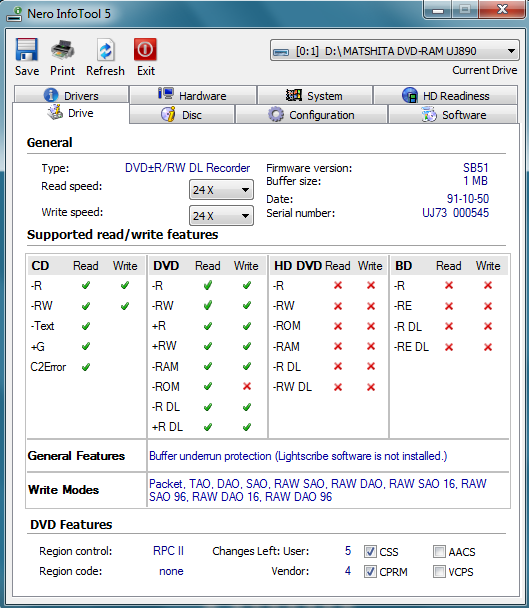This screenshot has height=608, width=529.
Task: Click the buffer size value 1 MB
Action: [475, 181]
